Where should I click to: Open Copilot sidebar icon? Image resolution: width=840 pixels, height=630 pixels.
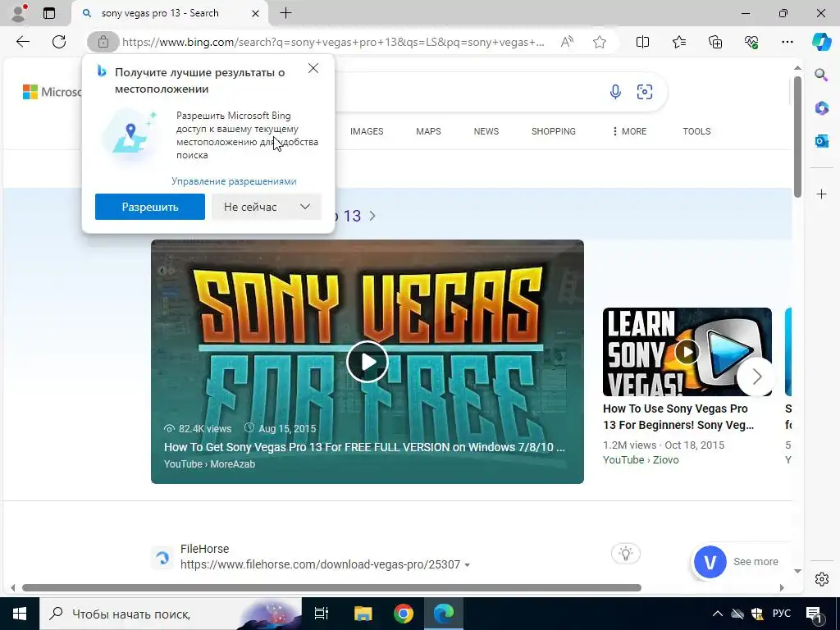tap(821, 42)
